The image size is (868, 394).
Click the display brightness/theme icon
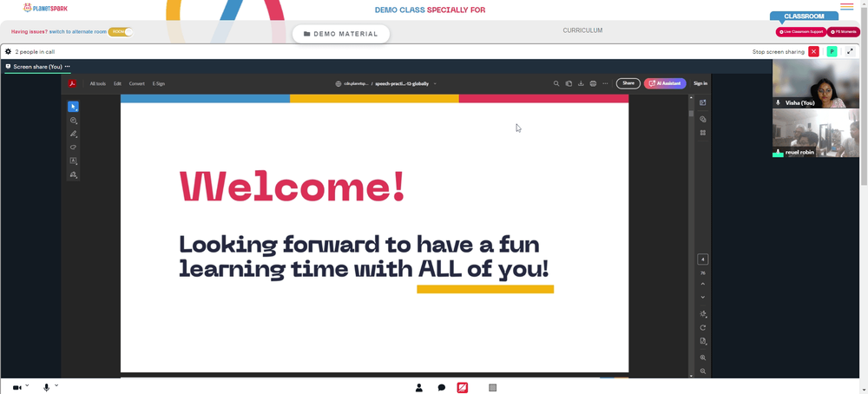[x=703, y=314]
